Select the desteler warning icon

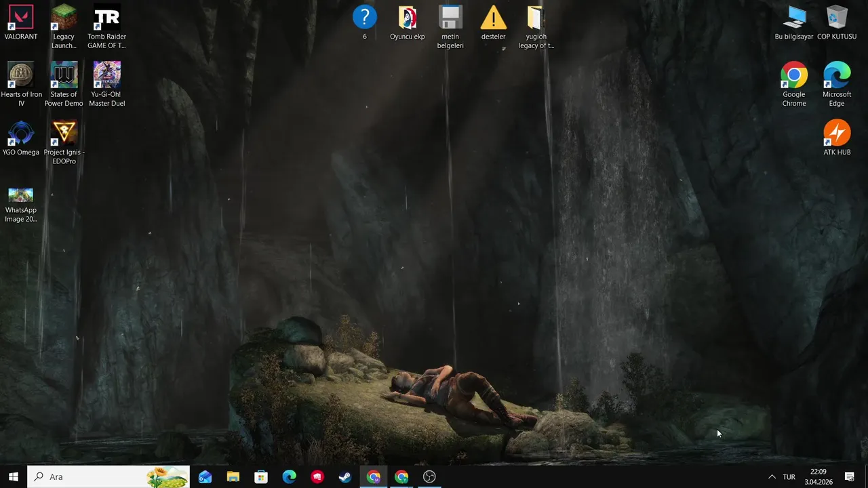[493, 22]
